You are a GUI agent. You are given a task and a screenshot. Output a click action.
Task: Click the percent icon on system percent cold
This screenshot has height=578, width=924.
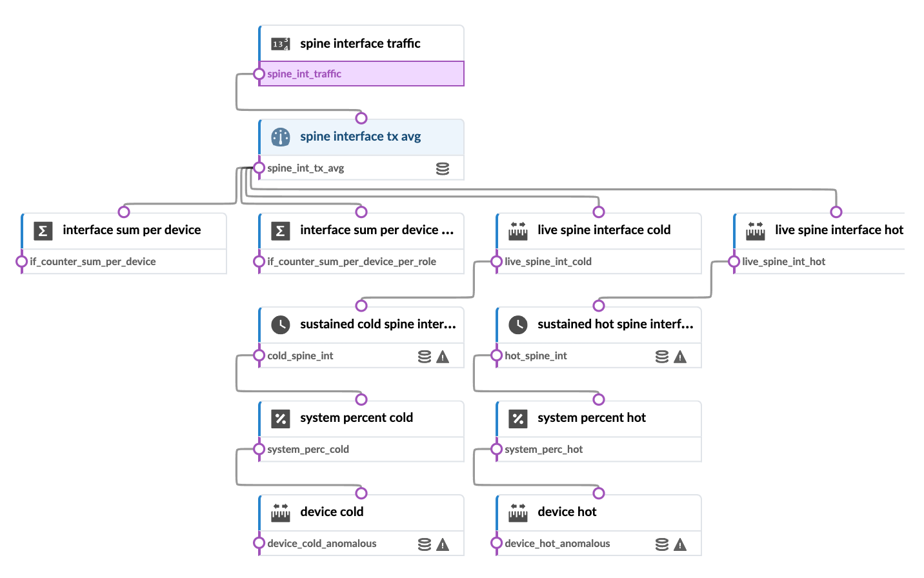tap(280, 418)
